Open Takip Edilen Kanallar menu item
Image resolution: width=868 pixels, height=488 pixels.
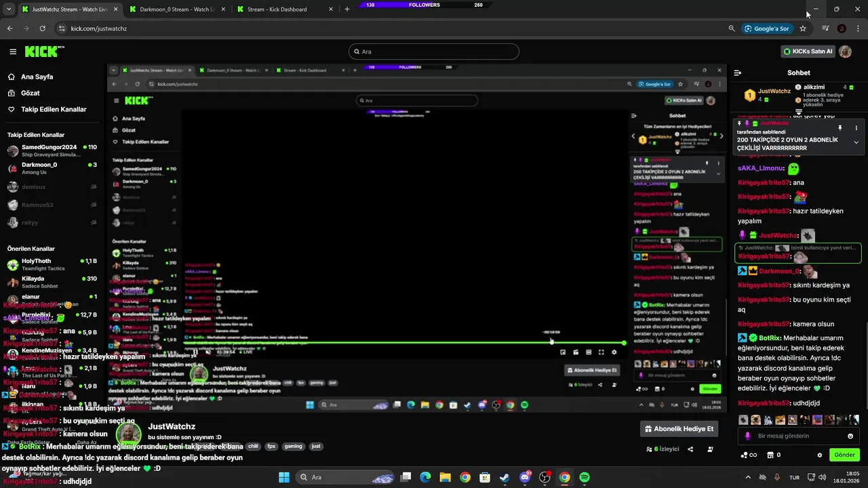(x=54, y=109)
